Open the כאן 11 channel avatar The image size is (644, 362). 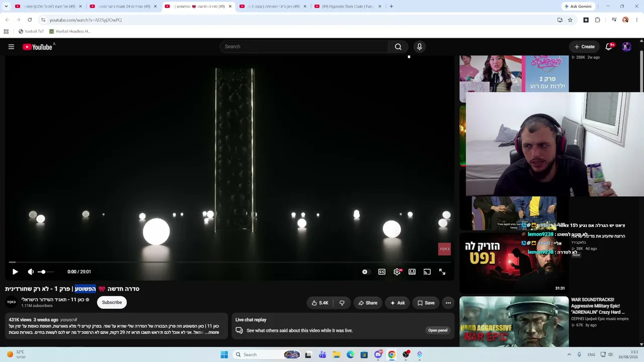pos(11,302)
